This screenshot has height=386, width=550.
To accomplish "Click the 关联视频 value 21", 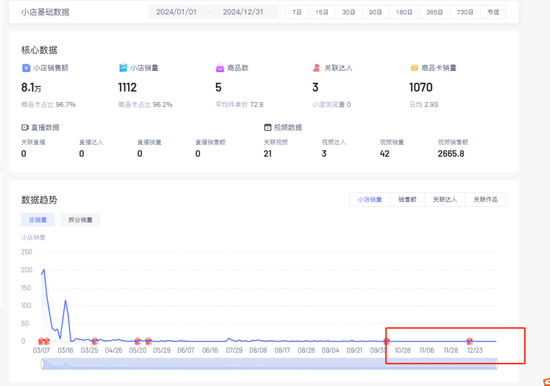I will (x=268, y=154).
